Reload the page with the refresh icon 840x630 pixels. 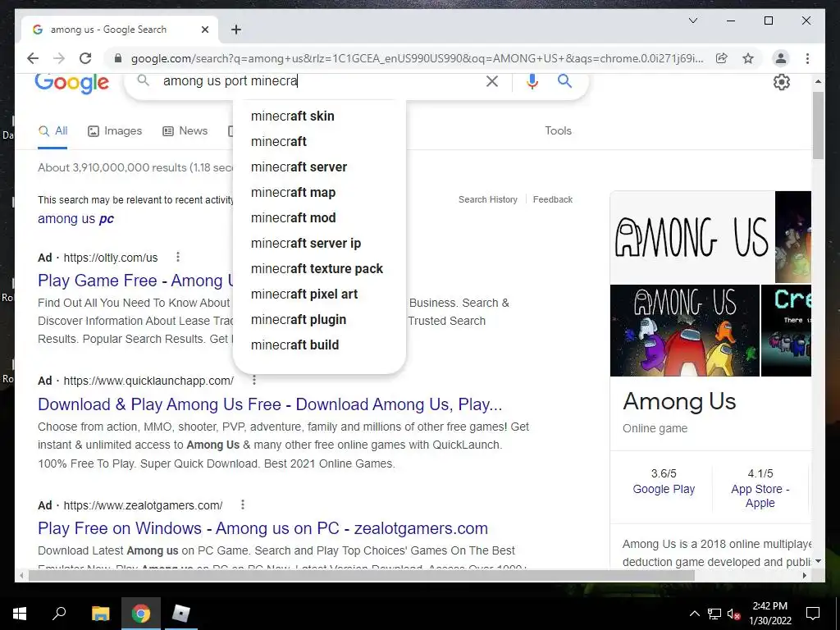[x=85, y=58]
